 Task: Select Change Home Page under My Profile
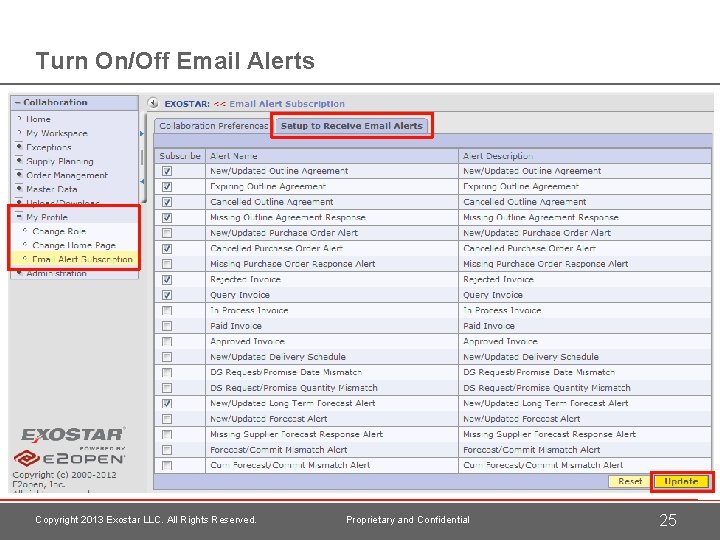point(74,245)
